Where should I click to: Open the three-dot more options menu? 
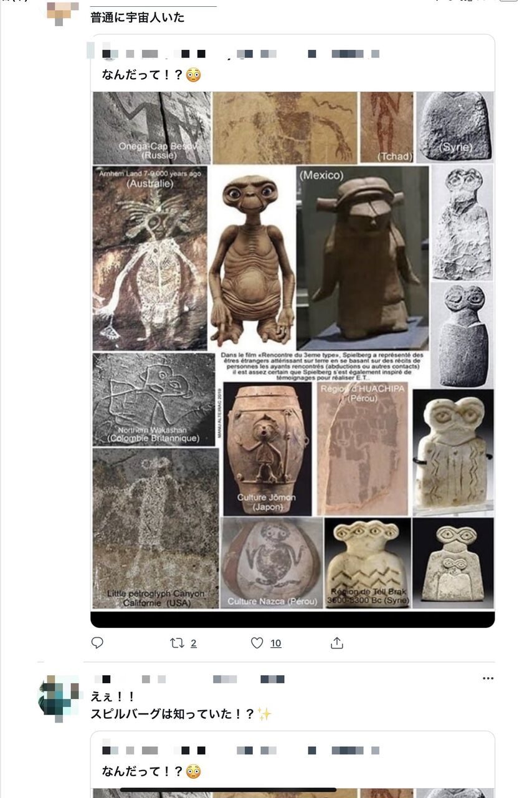tap(488, 678)
